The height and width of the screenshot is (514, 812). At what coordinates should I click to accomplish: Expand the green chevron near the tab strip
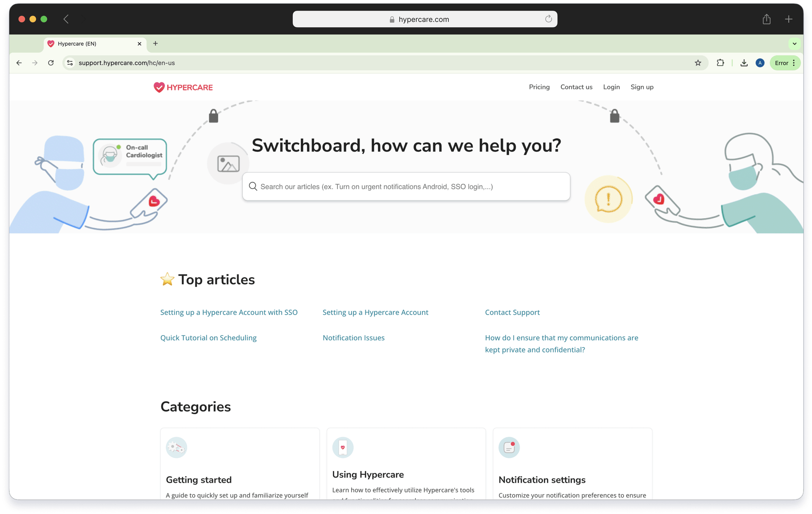pyautogui.click(x=795, y=43)
